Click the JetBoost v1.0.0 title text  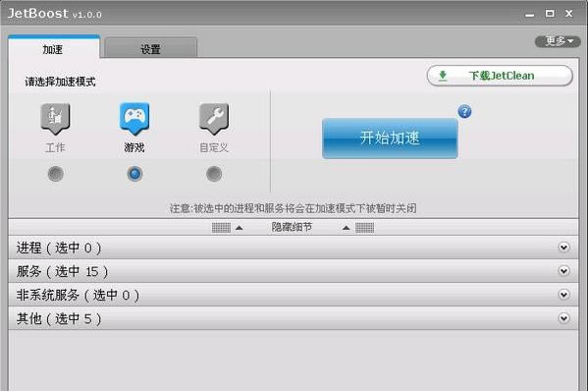coord(55,14)
